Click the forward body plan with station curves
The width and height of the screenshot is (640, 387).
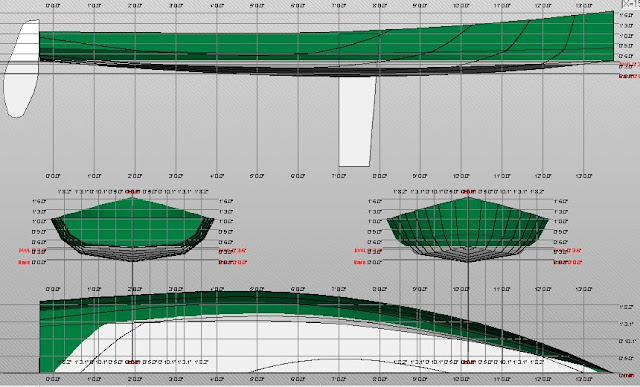click(468, 229)
